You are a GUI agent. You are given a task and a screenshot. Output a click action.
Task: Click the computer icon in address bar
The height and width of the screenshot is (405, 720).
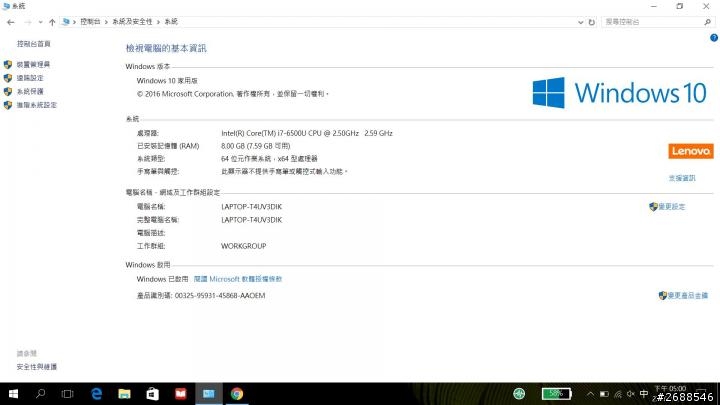point(66,22)
